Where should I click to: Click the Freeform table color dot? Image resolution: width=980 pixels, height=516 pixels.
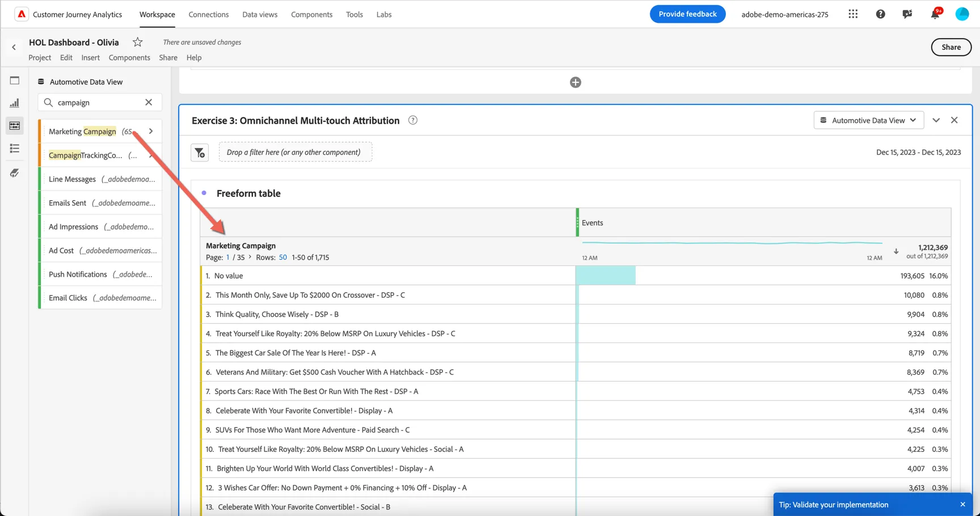point(204,193)
